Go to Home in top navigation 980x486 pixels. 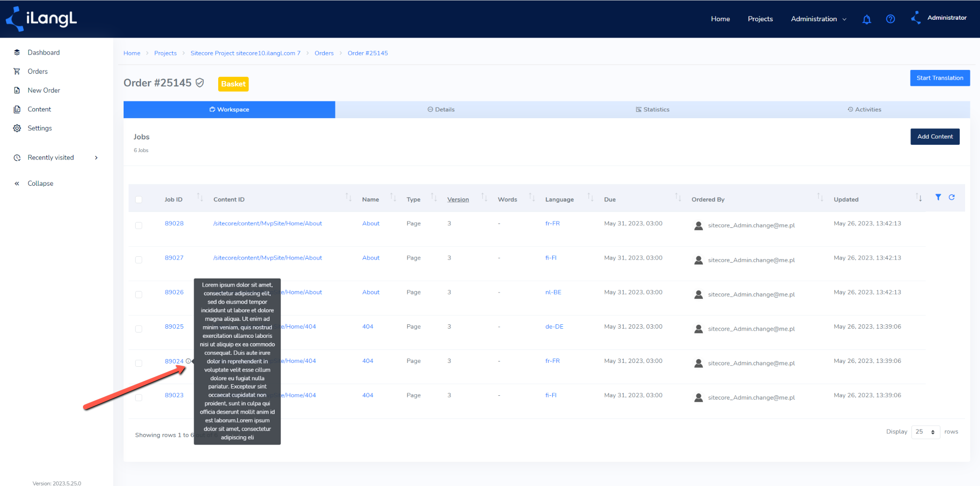[x=720, y=19]
